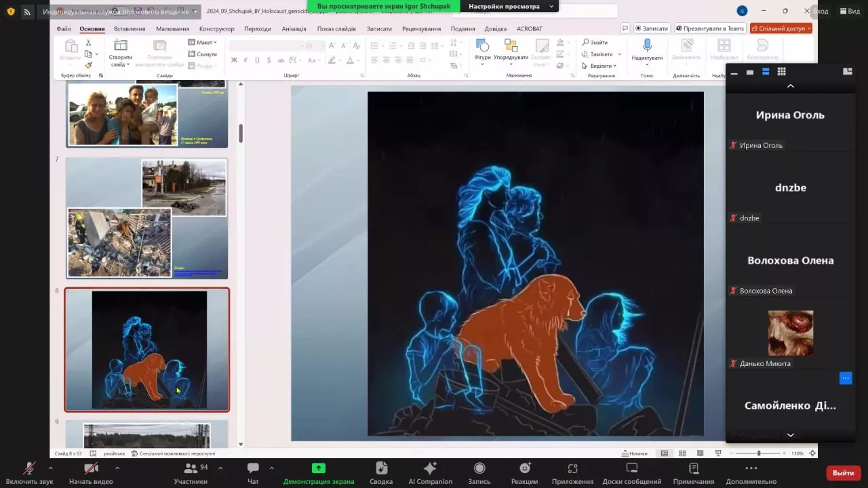Open the Участники participants panel
868x488 pixels.
[x=191, y=473]
